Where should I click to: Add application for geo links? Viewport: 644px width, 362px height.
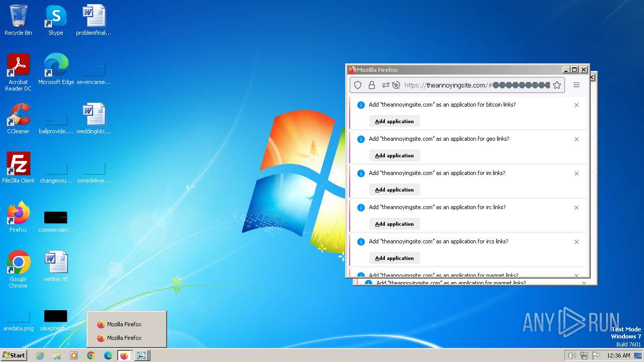click(394, 155)
